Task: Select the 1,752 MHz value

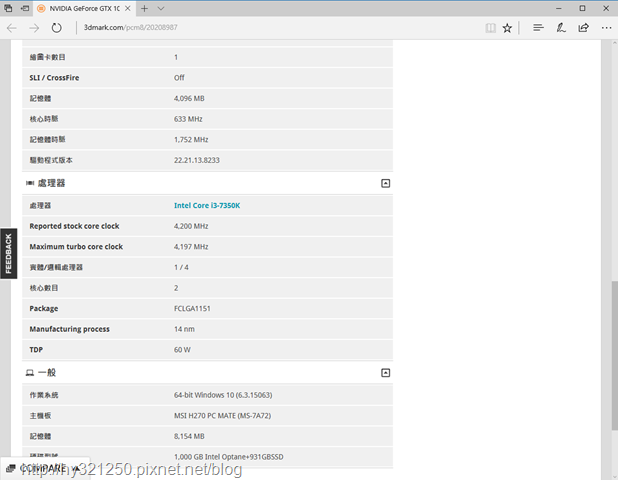Action: tap(191, 140)
